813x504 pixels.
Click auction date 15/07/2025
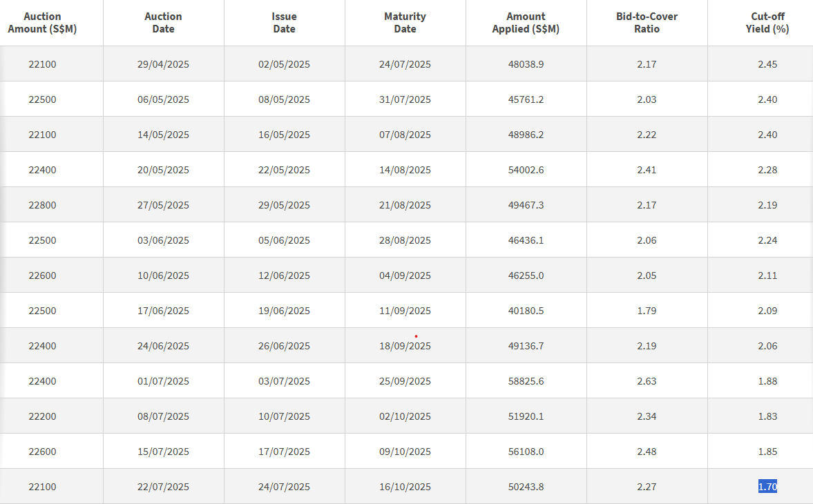point(163,452)
